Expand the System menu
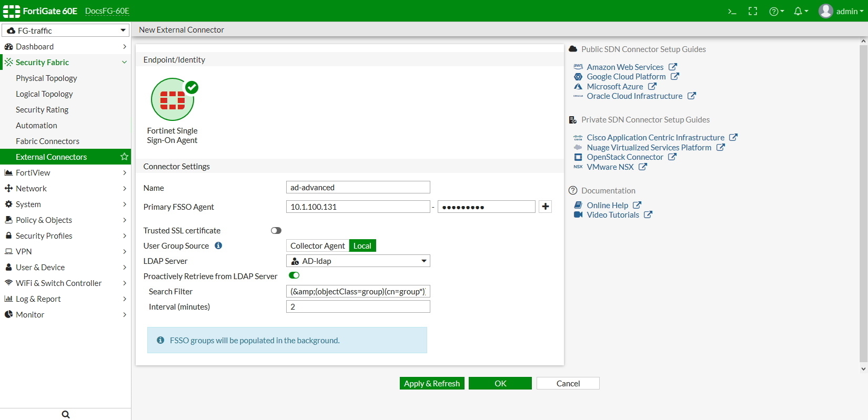The image size is (868, 420). pos(66,204)
